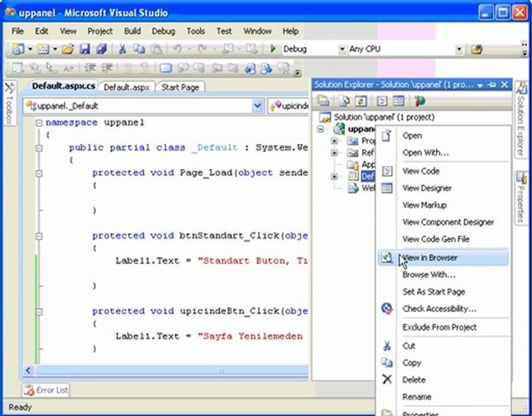Expand the Properties folder node in tree
This screenshot has height=416, width=532.
pos(334,140)
